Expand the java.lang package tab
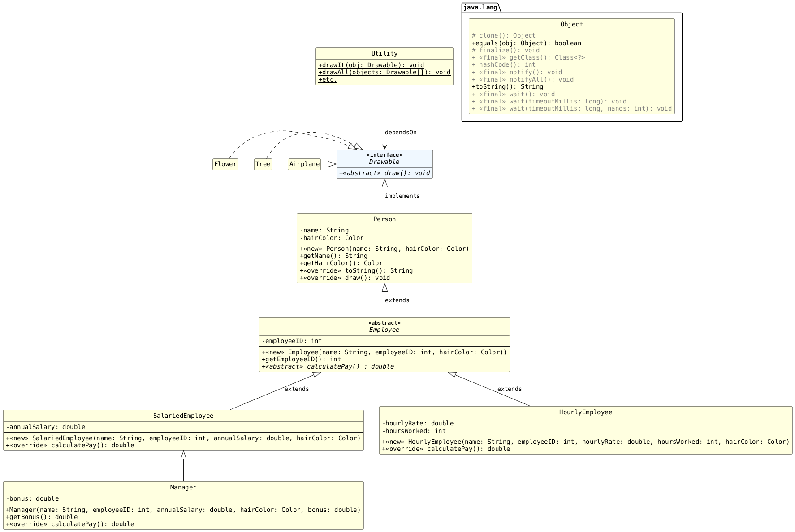The height and width of the screenshot is (532, 795). click(x=480, y=7)
